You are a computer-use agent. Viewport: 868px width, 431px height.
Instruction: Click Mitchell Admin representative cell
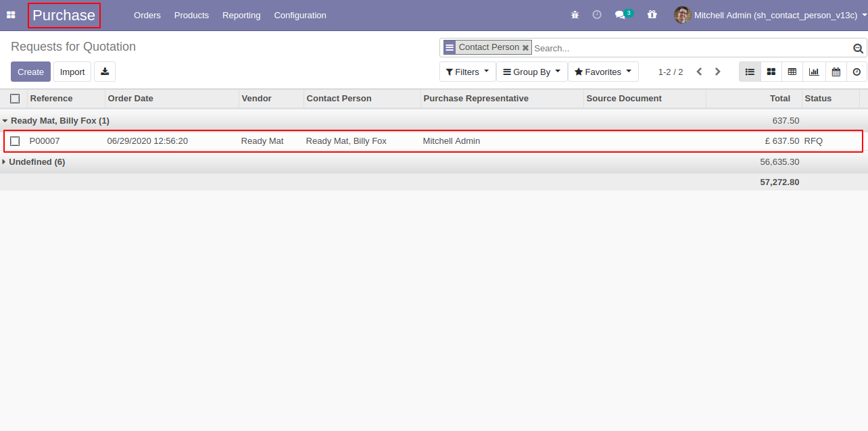[452, 141]
